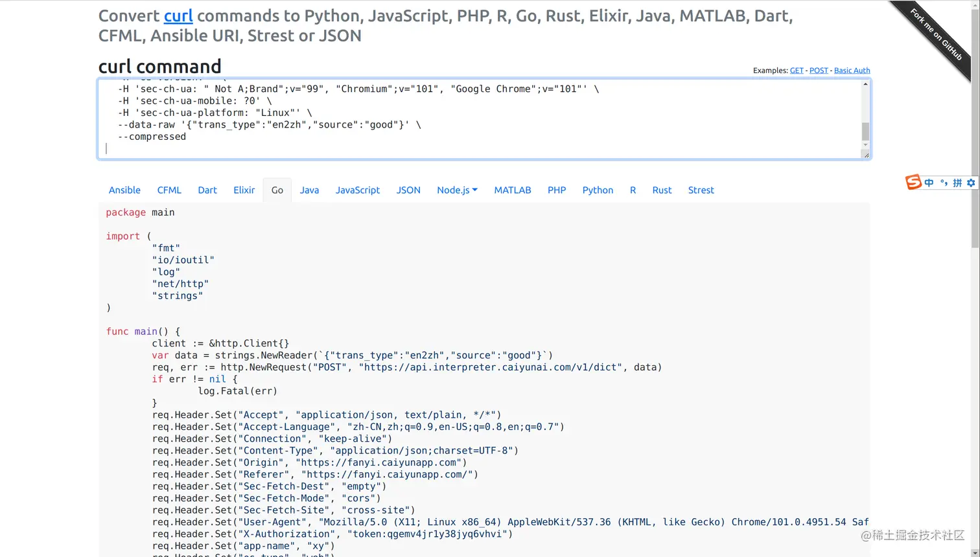980x557 pixels.
Task: Open the curl hyperlink in heading
Action: pyautogui.click(x=178, y=16)
